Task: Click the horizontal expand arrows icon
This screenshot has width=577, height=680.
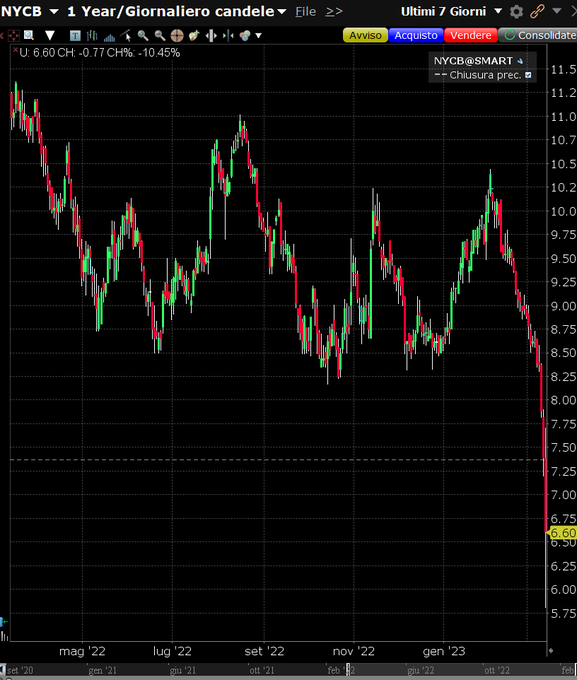Action: (x=211, y=36)
